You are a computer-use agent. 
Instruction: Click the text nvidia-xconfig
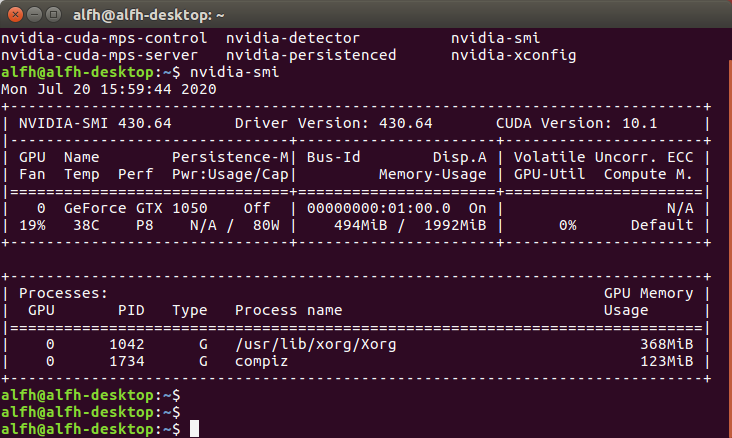point(514,55)
